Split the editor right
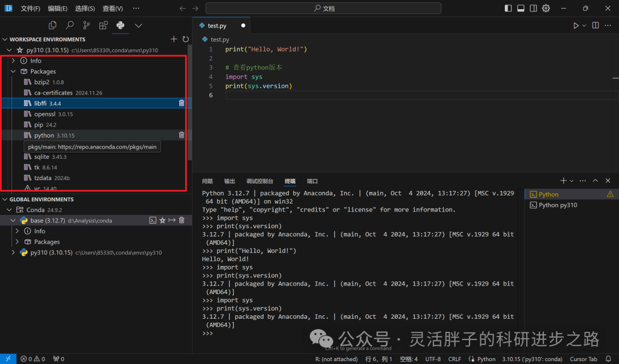619x364 pixels. point(596,25)
